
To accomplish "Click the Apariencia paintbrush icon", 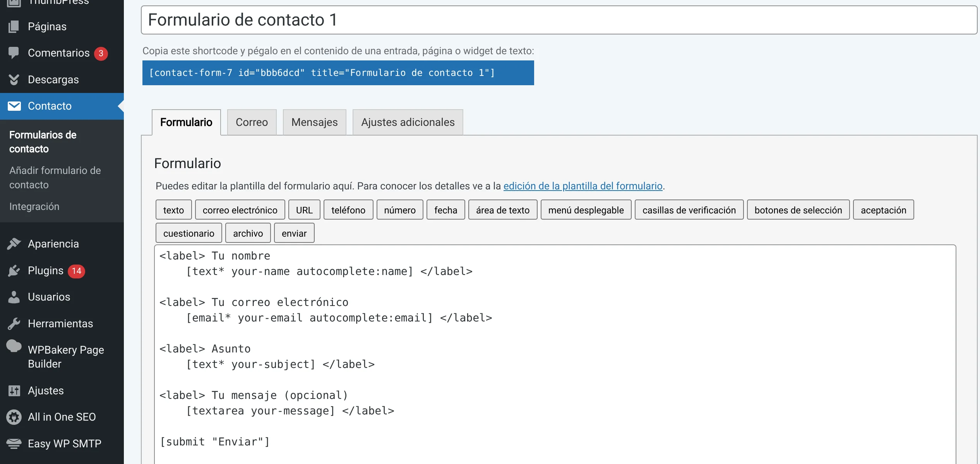I will (x=14, y=244).
